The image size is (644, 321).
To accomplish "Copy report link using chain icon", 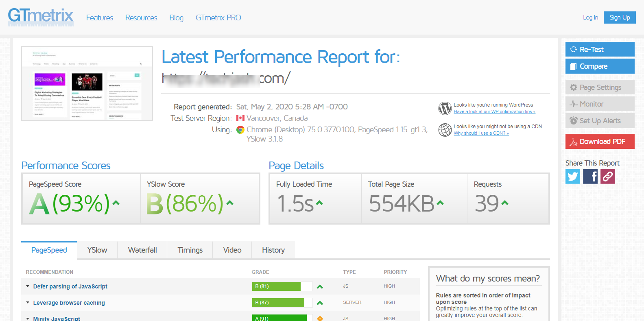I will (x=608, y=177).
